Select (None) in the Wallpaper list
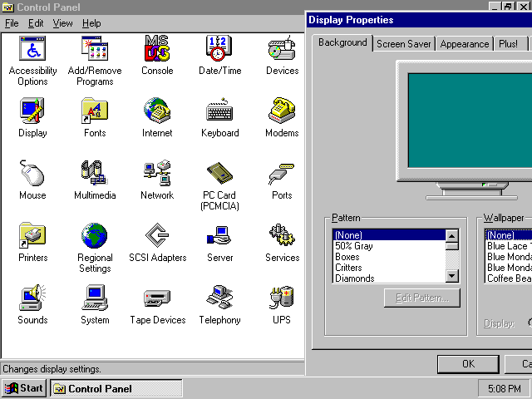 pyautogui.click(x=509, y=235)
